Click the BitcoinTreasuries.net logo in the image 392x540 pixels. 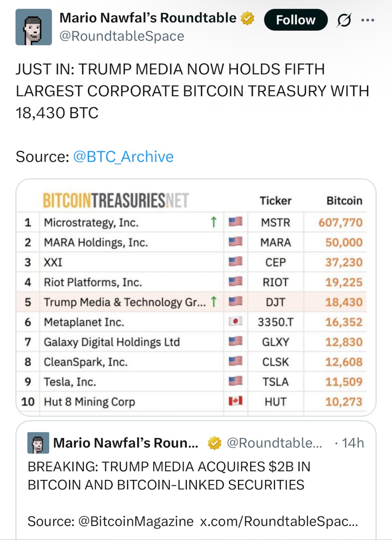pyautogui.click(x=116, y=201)
